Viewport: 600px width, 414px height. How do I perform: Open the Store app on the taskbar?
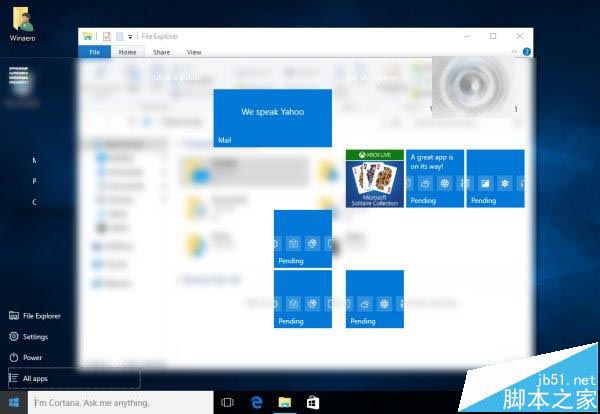pos(313,403)
